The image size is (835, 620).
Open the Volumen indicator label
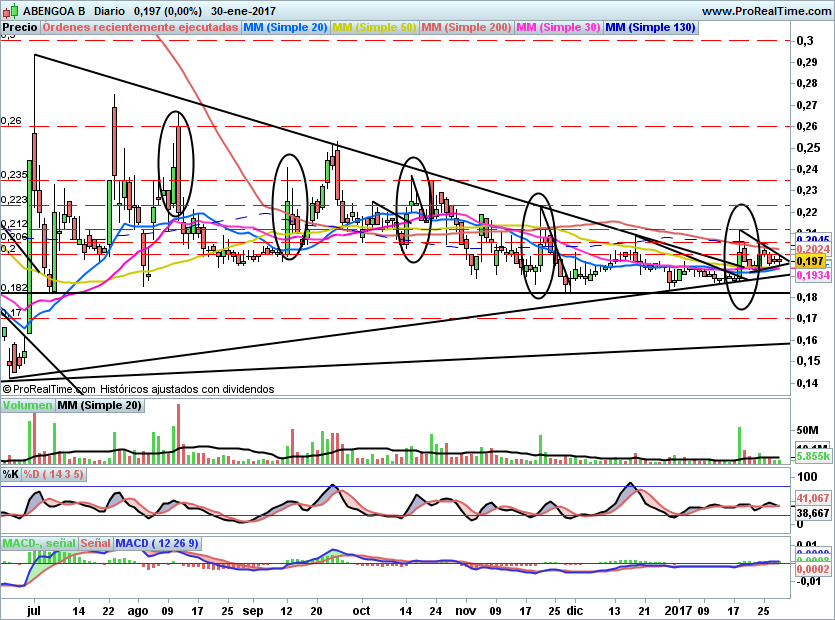coord(27,405)
